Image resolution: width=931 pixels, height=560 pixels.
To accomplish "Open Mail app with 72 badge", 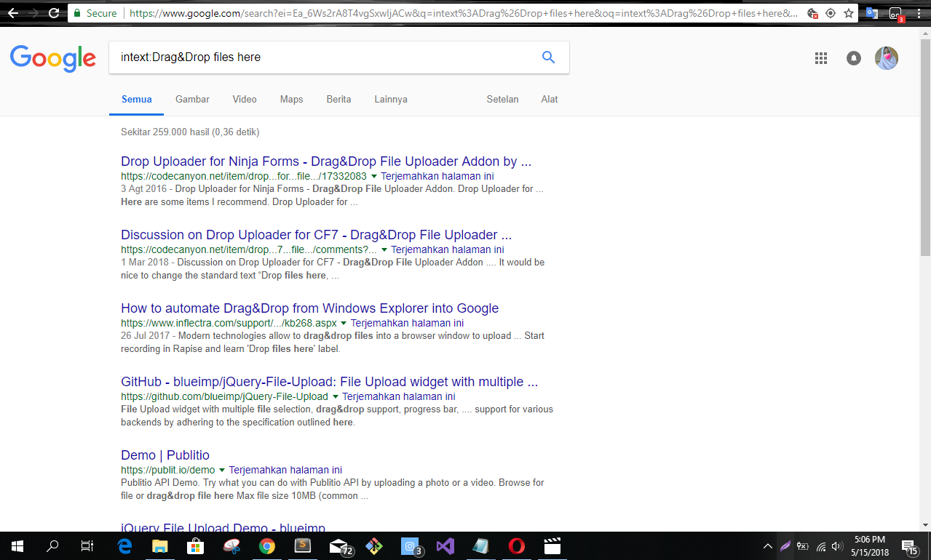I will click(x=341, y=546).
